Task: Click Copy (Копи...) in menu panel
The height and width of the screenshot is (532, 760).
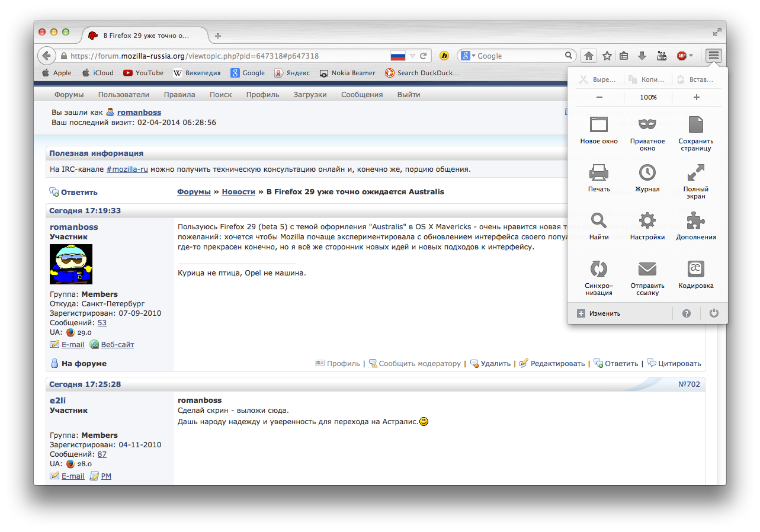Action: pyautogui.click(x=647, y=79)
